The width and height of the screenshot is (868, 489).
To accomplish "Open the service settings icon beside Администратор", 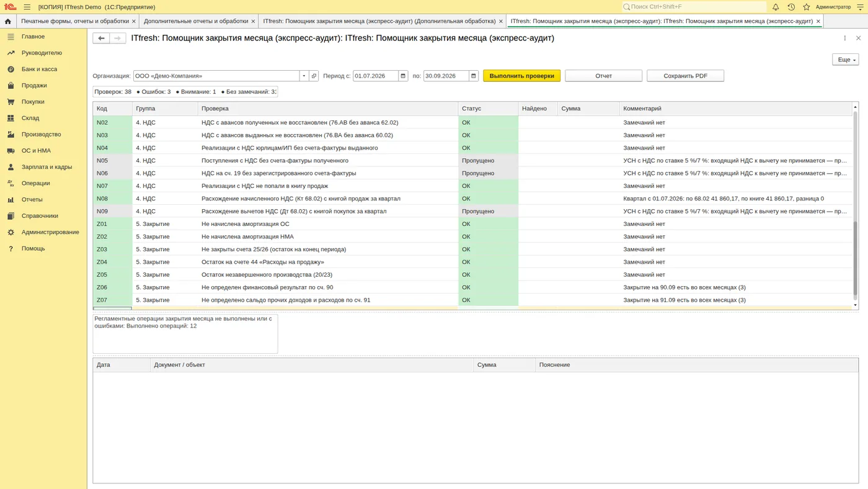I will (x=860, y=7).
